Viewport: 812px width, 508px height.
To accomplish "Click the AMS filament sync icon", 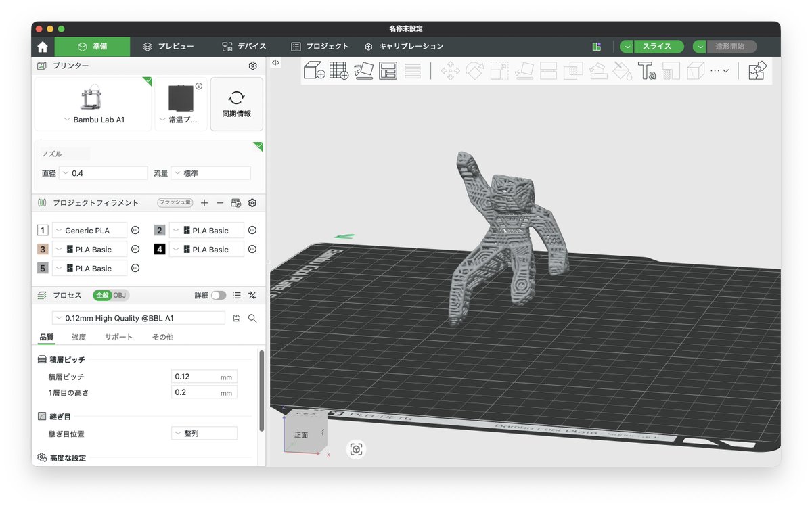I will tap(236, 203).
